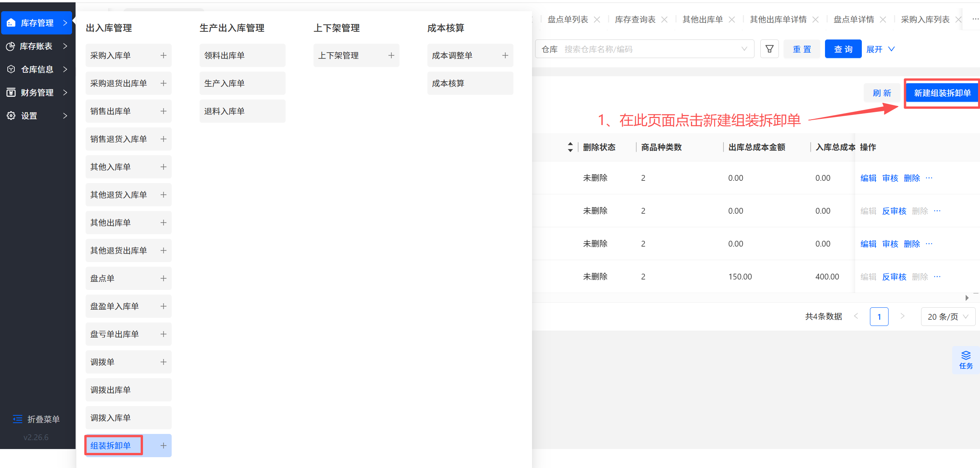Open 财务管理 in the sidebar
Screen dimensions: 980x468
click(x=37, y=93)
